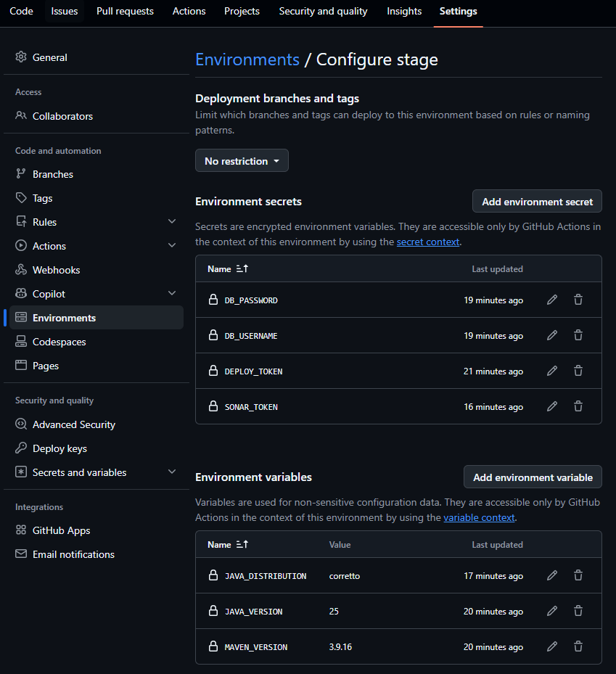Follow the variable context link
This screenshot has height=674, width=616.
(x=479, y=517)
